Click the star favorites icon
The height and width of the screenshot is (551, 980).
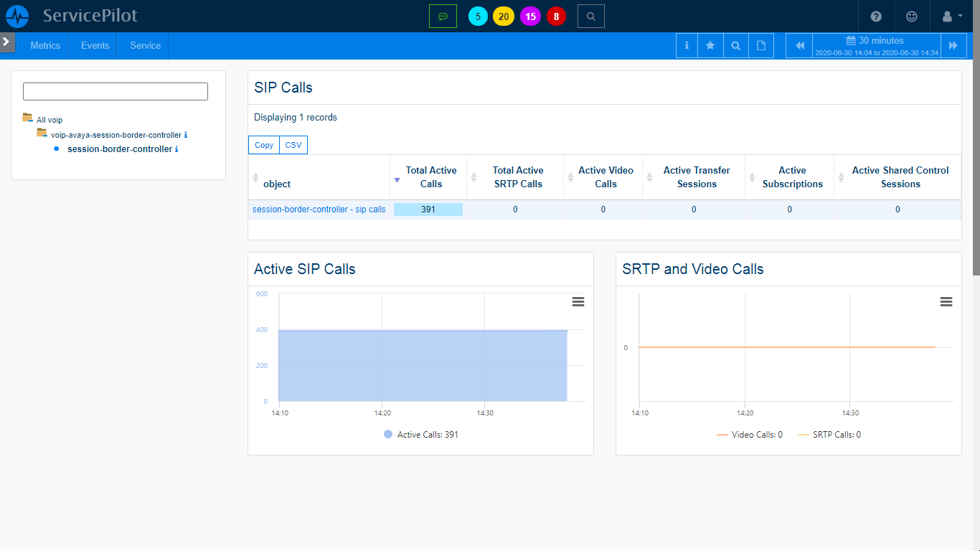click(x=710, y=45)
